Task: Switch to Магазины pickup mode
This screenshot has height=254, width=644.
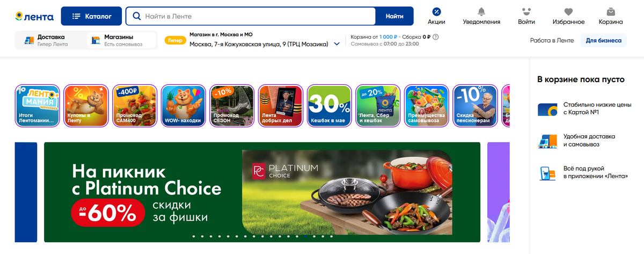Action: click(x=122, y=40)
